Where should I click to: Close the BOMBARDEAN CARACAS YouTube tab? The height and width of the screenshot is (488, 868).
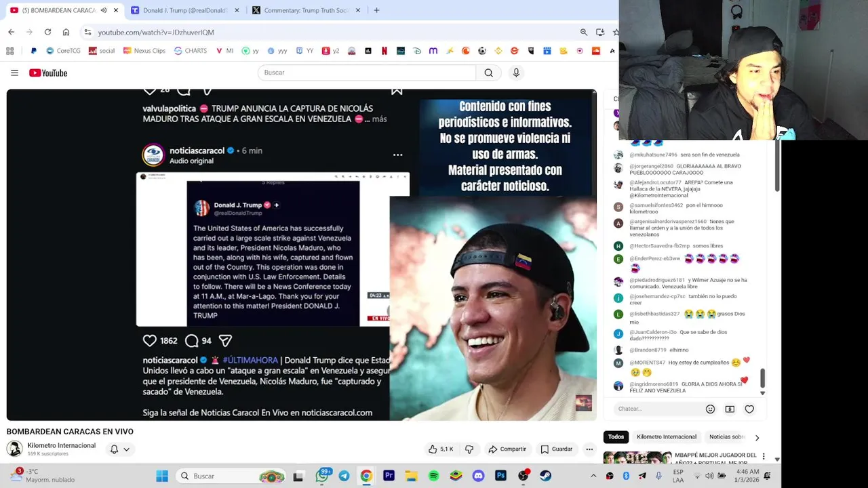tap(116, 10)
